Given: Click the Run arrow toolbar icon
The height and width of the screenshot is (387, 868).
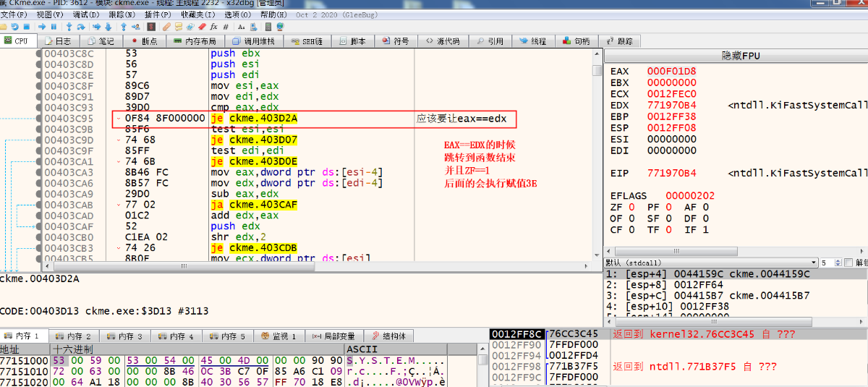Looking at the screenshot, I should (x=42, y=27).
